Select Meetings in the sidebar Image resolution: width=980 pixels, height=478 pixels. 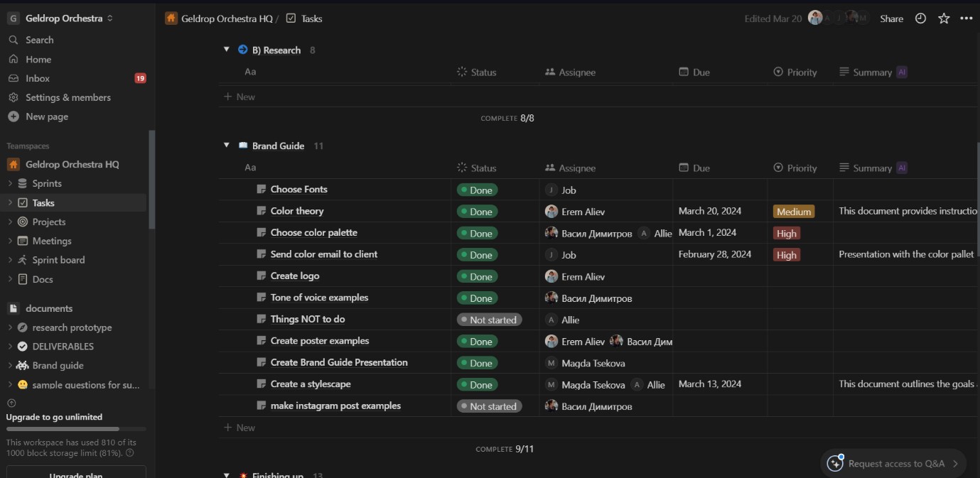(x=52, y=241)
